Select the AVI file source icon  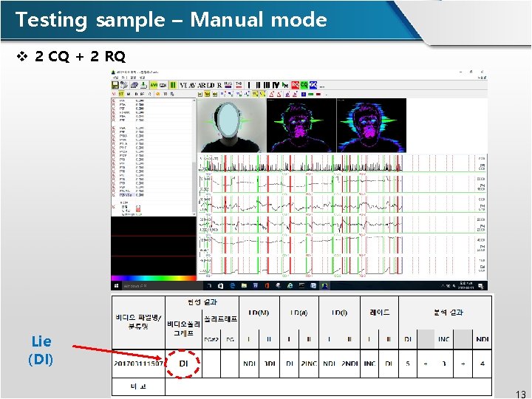click(154, 85)
